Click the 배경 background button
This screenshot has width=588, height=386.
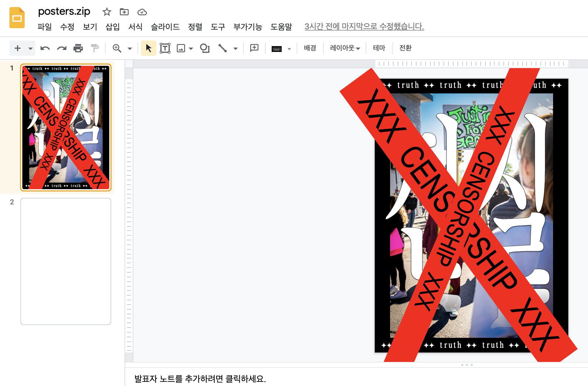point(310,48)
